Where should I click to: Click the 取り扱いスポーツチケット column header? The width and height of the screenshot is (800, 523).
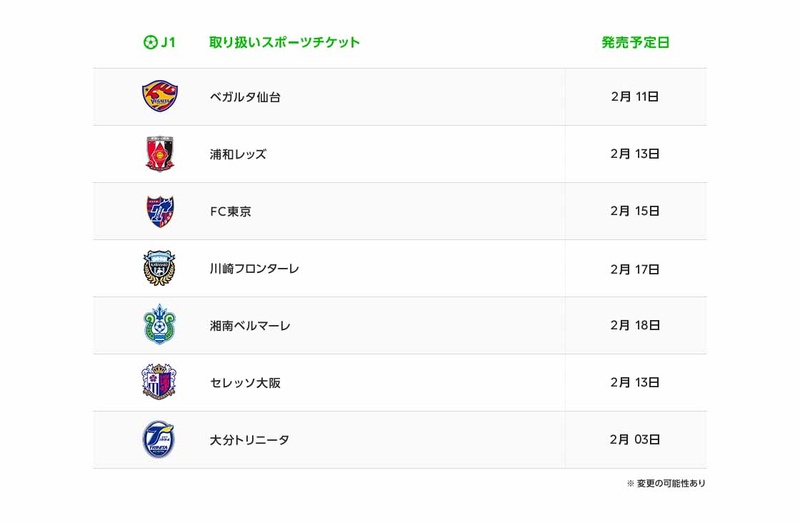284,43
